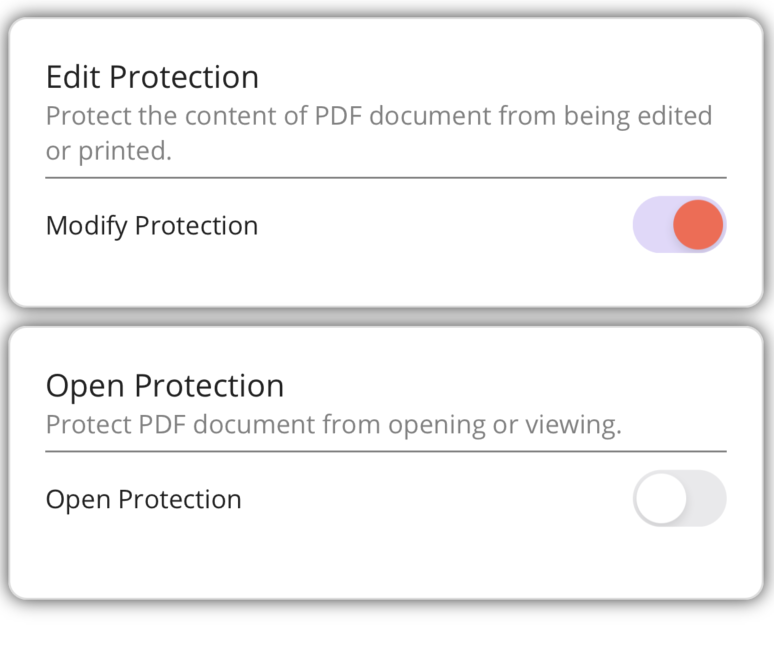The image size is (774, 662).
Task: Tap the lavender track of the Modify Protection switch
Action: click(x=650, y=225)
